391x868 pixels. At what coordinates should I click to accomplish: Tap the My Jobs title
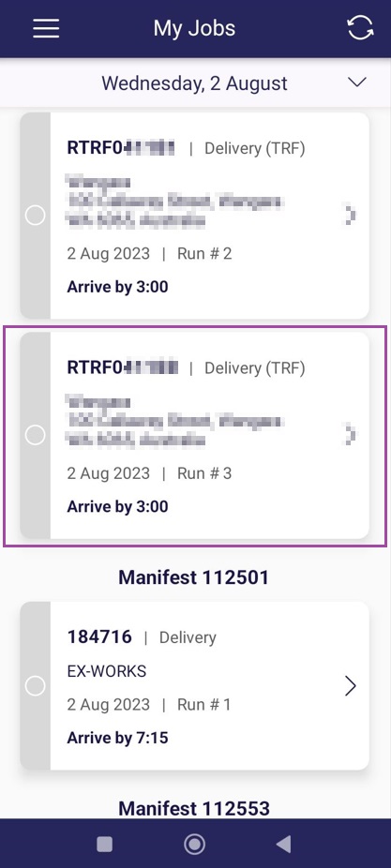(x=194, y=28)
